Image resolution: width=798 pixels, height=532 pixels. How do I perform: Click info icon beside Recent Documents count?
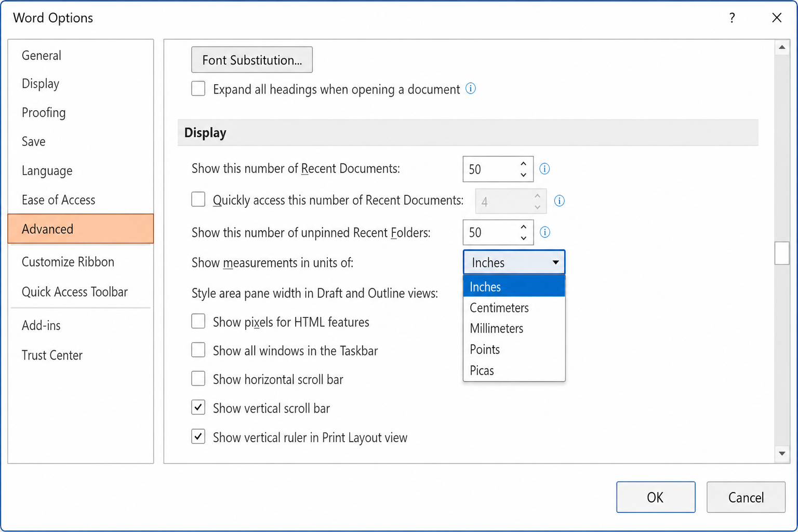point(544,169)
